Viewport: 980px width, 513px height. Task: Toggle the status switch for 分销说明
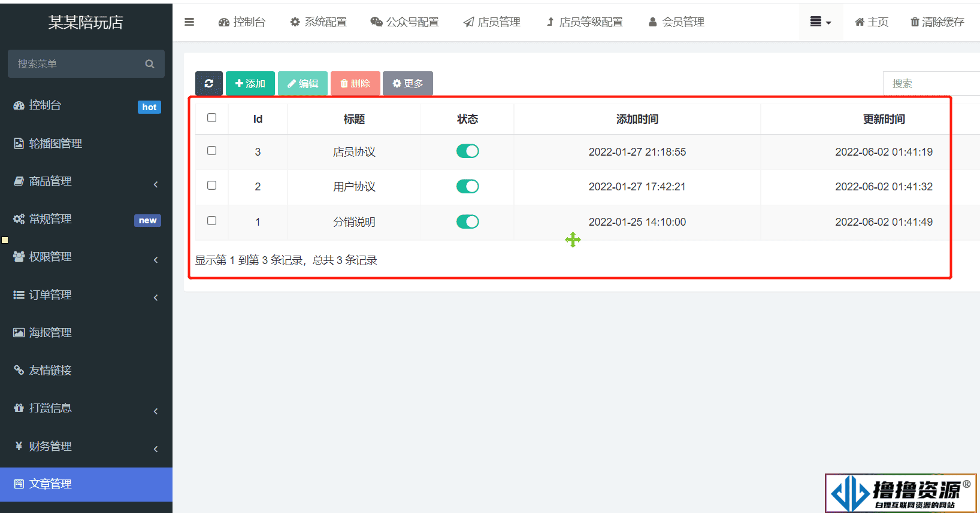[467, 221]
